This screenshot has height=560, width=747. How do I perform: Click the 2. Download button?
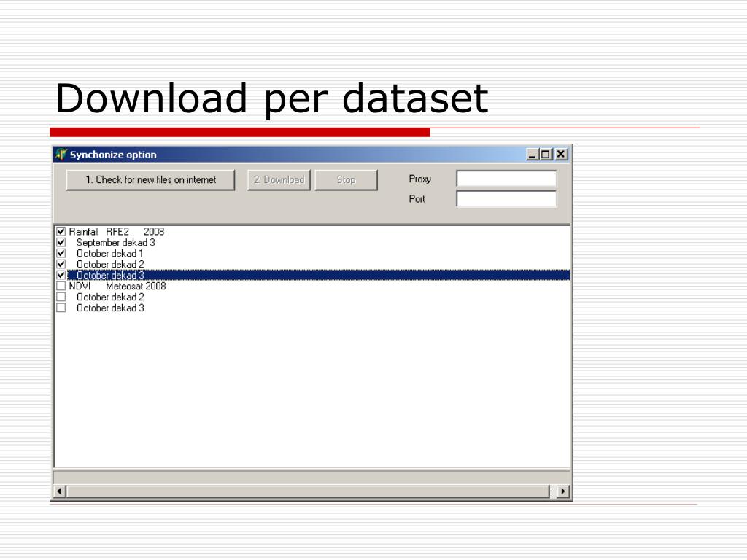(x=279, y=180)
